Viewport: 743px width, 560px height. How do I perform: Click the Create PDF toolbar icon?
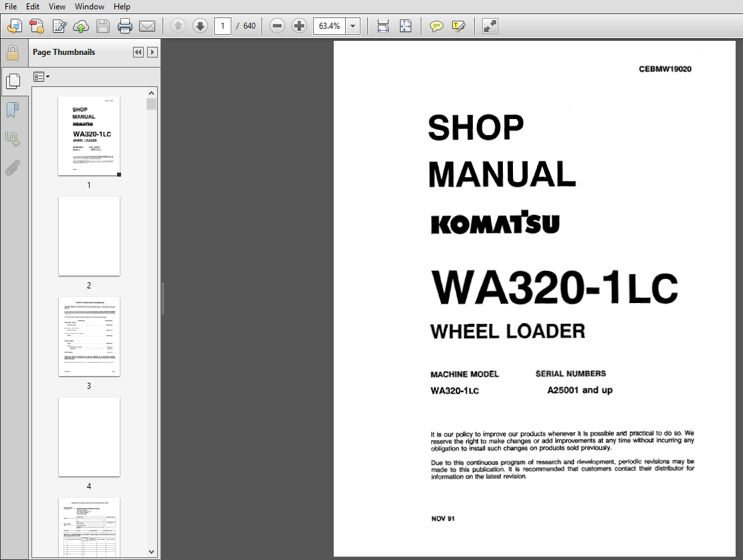tap(37, 26)
